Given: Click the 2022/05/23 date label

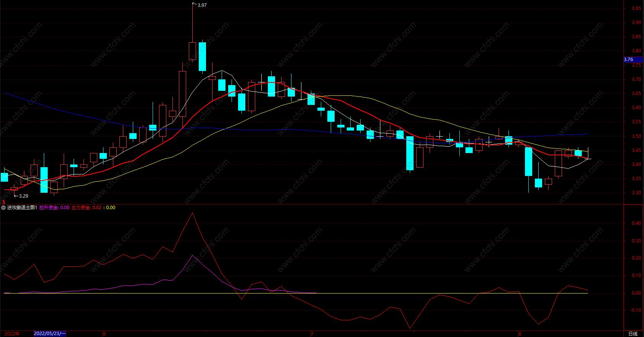Looking at the screenshot, I should pyautogui.click(x=50, y=334).
